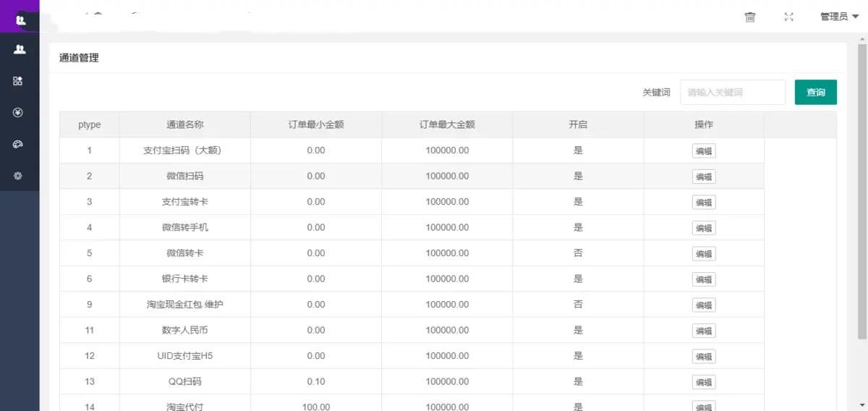Click 编辑 for 微信转手机 row

704,228
